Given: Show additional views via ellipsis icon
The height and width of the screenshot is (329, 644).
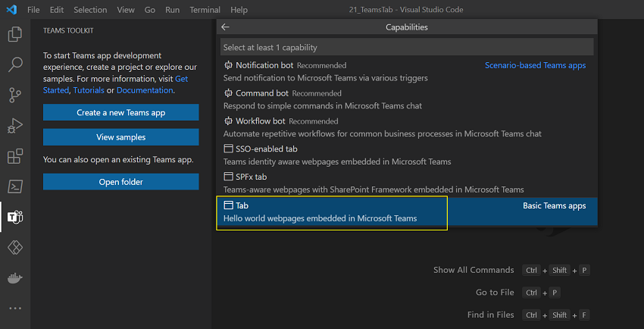Looking at the screenshot, I should tap(15, 308).
